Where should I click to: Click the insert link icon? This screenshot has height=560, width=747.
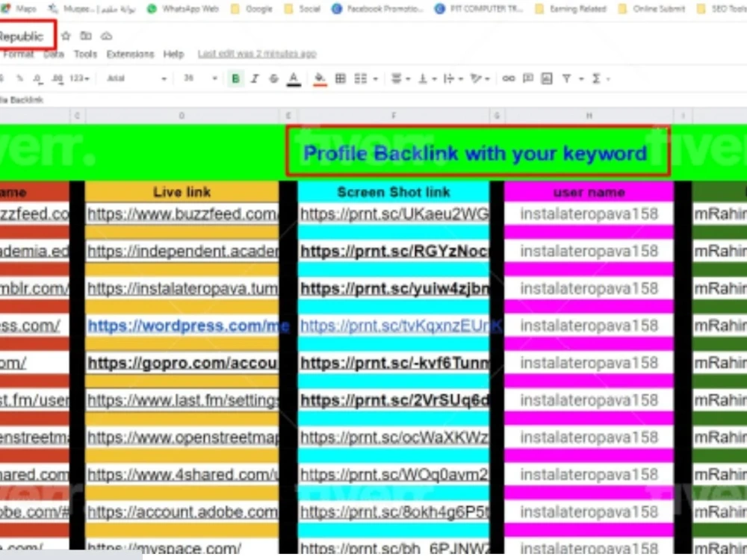pos(508,78)
